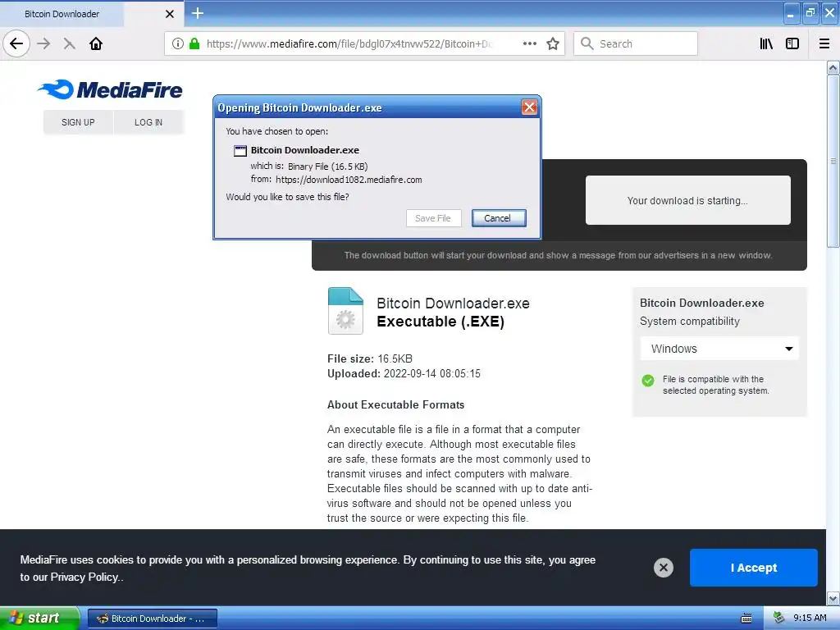Screen dimensions: 840x630
Task: Accept cookies with I Accept button
Action: point(753,568)
